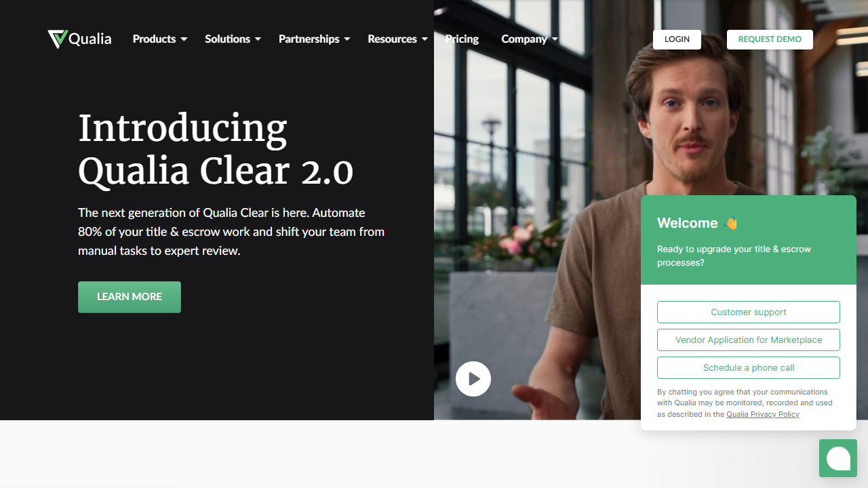
Task: Play the hero video
Action: 473,379
